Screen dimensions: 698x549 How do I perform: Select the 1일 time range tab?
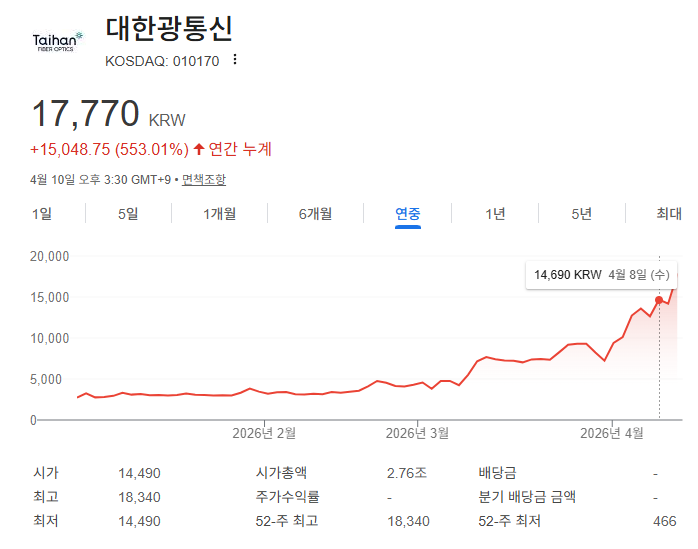42,214
